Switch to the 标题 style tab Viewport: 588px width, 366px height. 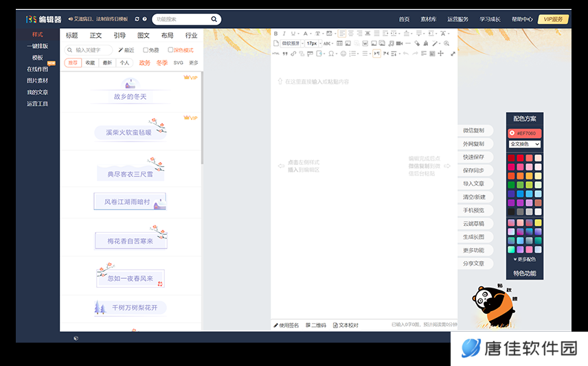tap(71, 35)
